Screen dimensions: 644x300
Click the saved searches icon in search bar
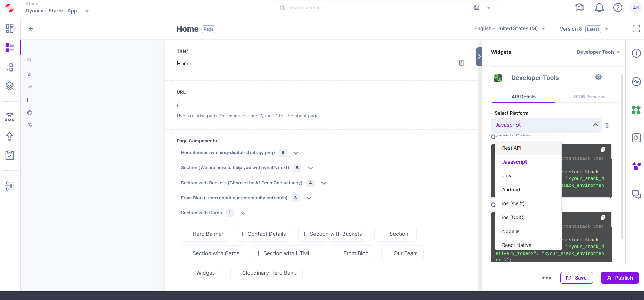point(477,8)
